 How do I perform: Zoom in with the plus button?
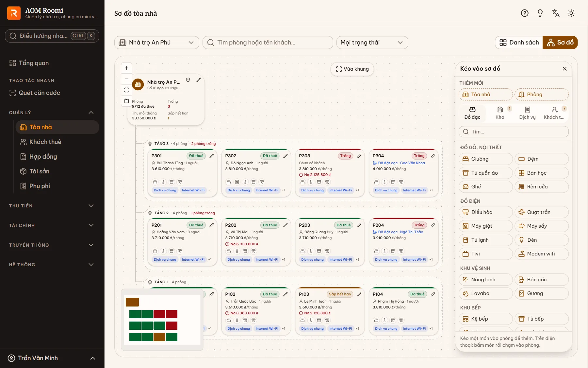tap(126, 68)
